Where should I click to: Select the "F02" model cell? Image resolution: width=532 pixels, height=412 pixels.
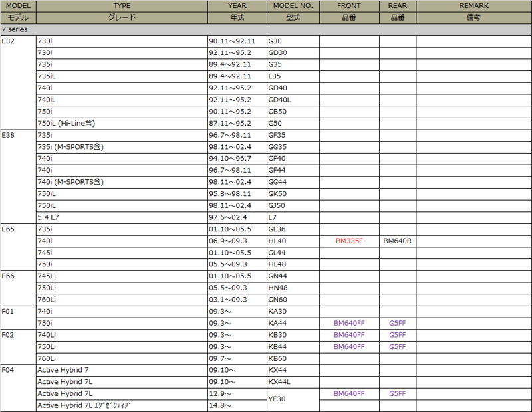[18, 347]
